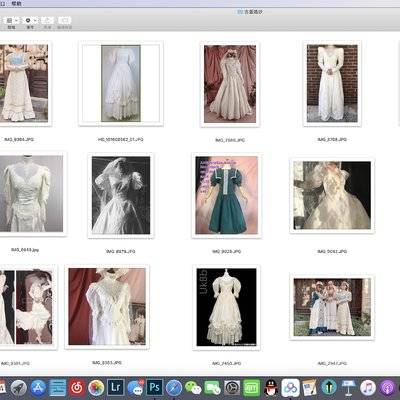Select the black-and-white bride with veil thumbnail
The width and height of the screenshot is (400, 400).
pyautogui.click(x=121, y=195)
